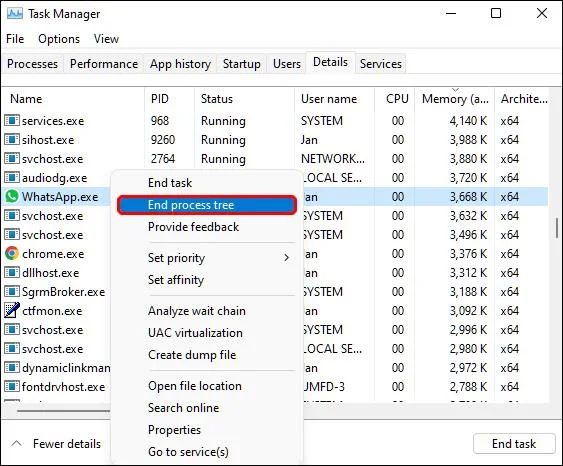Click the fontdrvhost.exe process icon
The height and width of the screenshot is (466, 563).
pyautogui.click(x=11, y=387)
